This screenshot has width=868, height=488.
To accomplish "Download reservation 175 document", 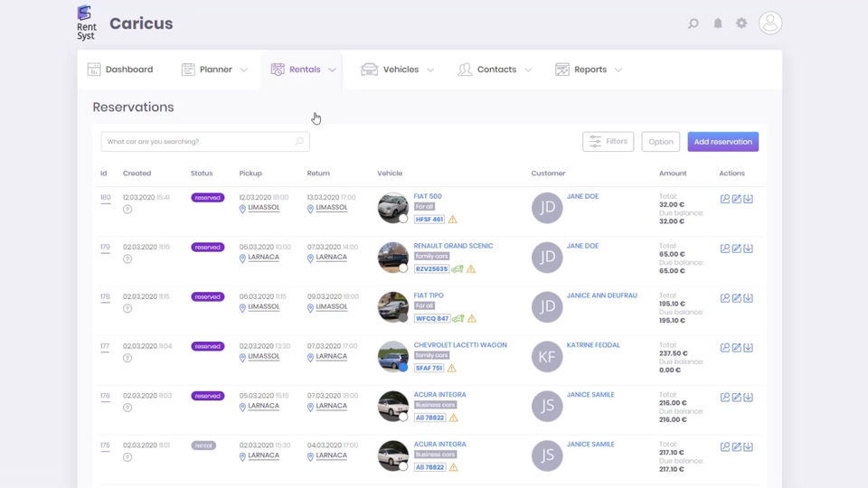I will (748, 446).
